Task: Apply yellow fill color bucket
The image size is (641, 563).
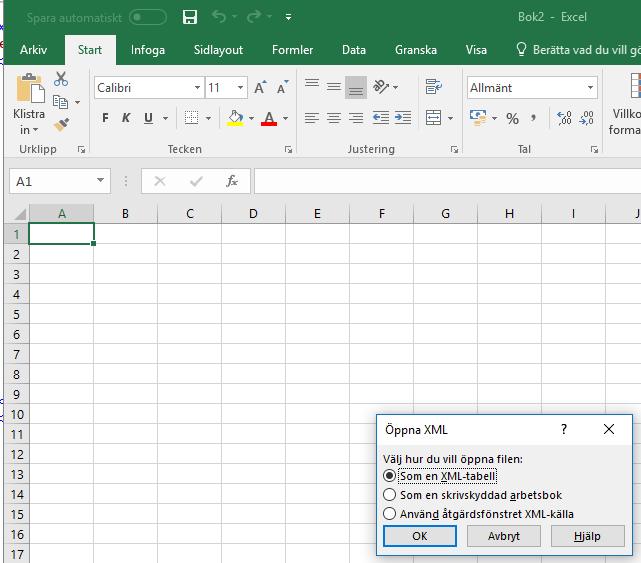Action: click(235, 118)
